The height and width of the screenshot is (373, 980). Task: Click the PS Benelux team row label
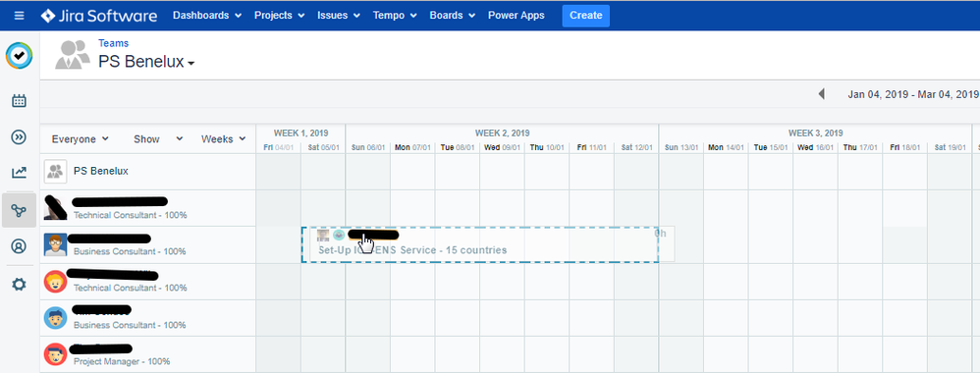[x=100, y=171]
